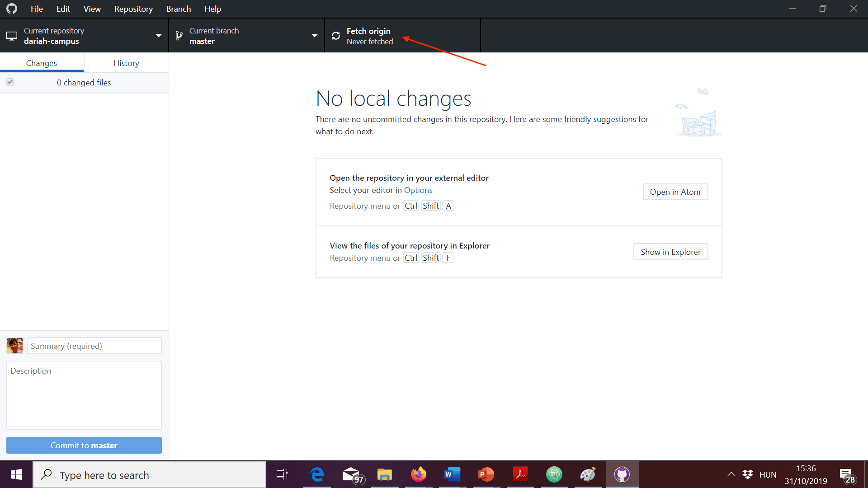Click the Fetch origin sync icon
Viewport: 868px width, 488px height.
pos(336,36)
